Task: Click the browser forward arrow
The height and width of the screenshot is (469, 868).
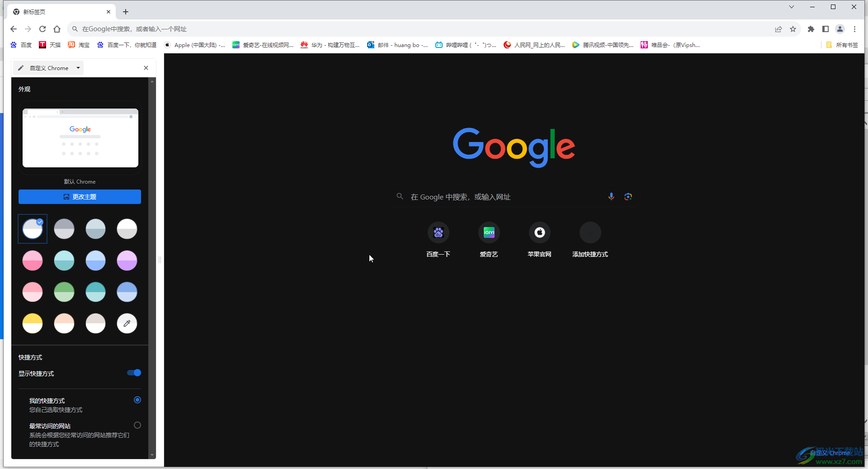Action: click(x=28, y=29)
